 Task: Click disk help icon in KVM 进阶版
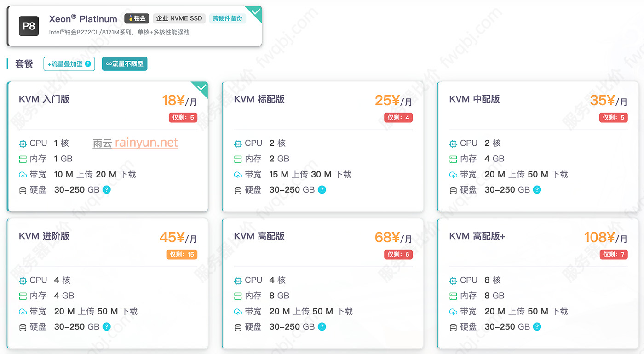tap(107, 326)
